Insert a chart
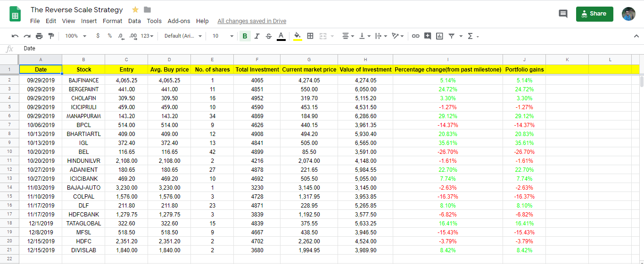Viewport: 644px width, 264px height. click(439, 36)
